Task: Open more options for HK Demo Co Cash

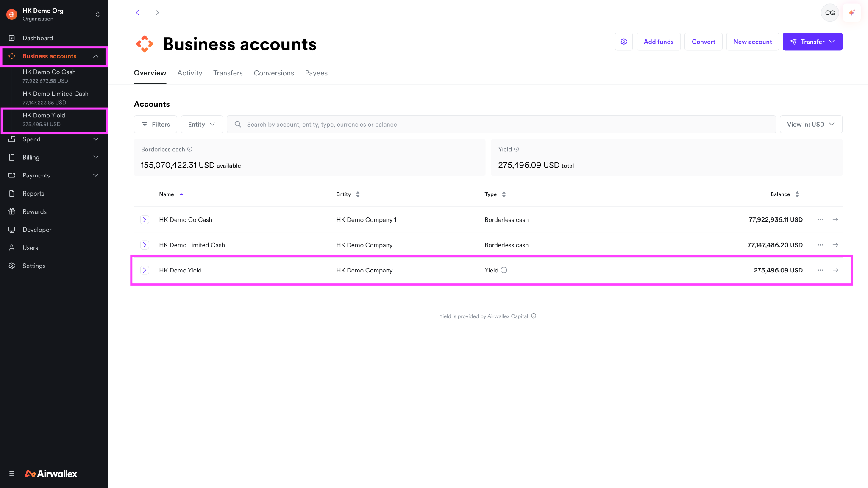Action: click(821, 219)
